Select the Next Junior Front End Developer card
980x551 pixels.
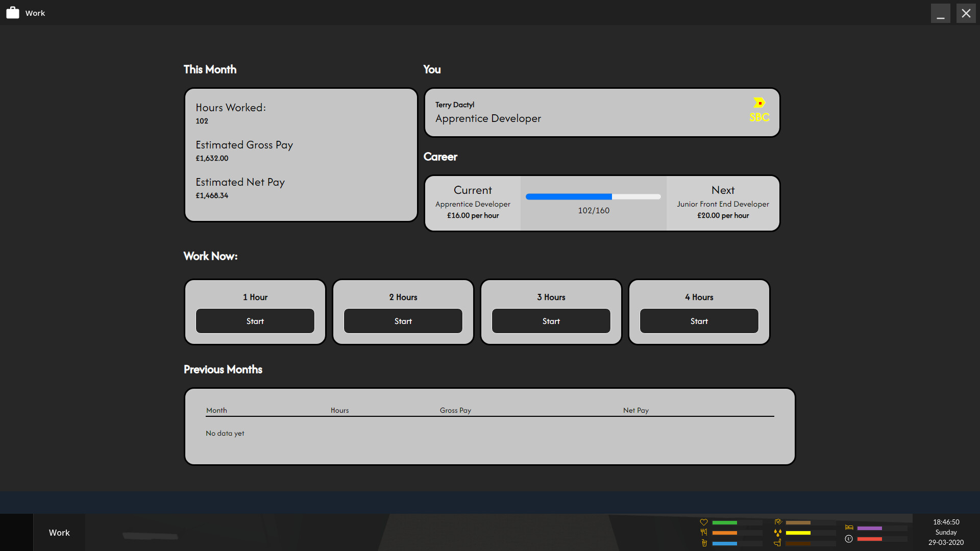723,204
